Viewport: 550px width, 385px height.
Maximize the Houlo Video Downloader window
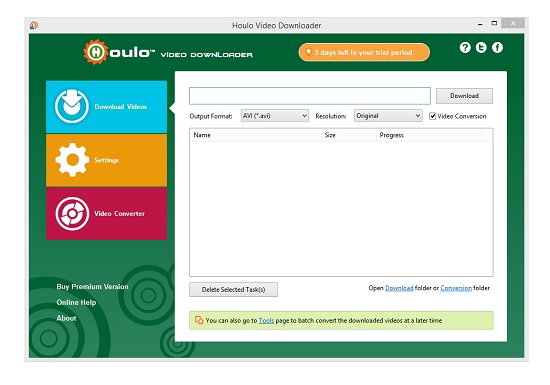[494, 23]
